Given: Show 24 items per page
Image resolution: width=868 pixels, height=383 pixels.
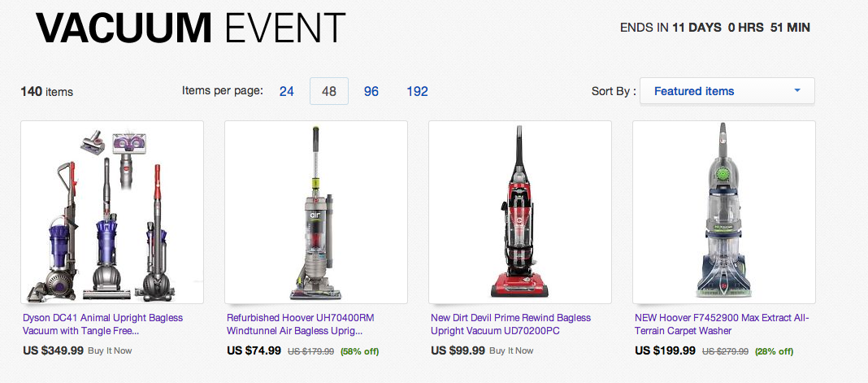Looking at the screenshot, I should [x=286, y=91].
